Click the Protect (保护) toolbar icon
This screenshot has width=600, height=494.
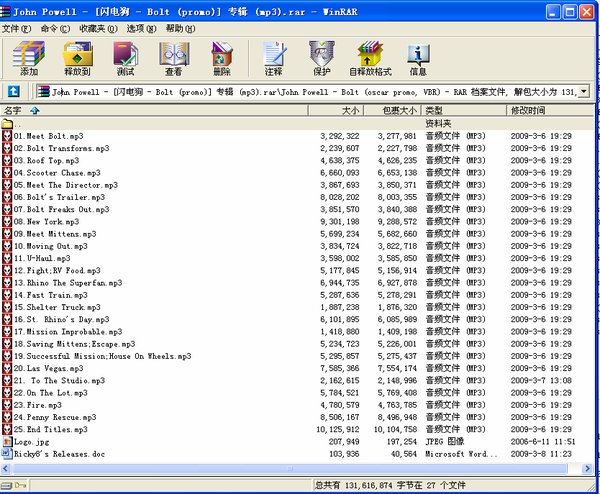tap(322, 58)
